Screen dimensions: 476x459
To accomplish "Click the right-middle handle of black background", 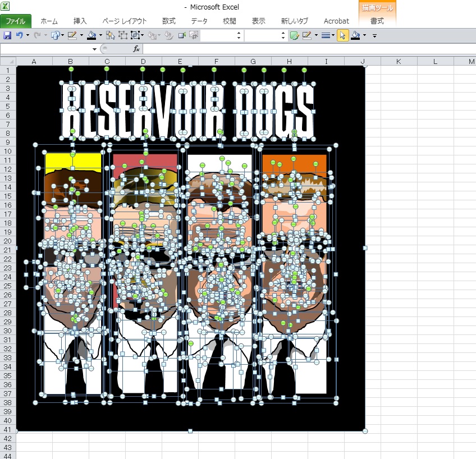I will (x=365, y=248).
